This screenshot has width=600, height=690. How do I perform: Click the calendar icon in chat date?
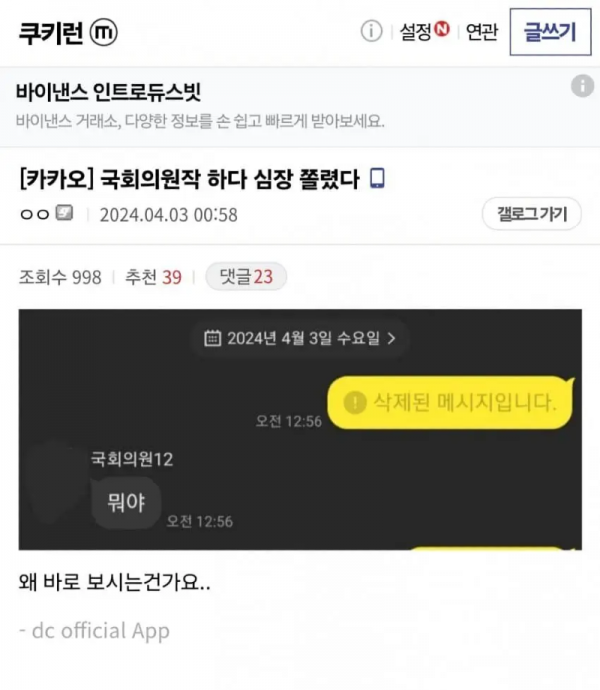click(213, 338)
